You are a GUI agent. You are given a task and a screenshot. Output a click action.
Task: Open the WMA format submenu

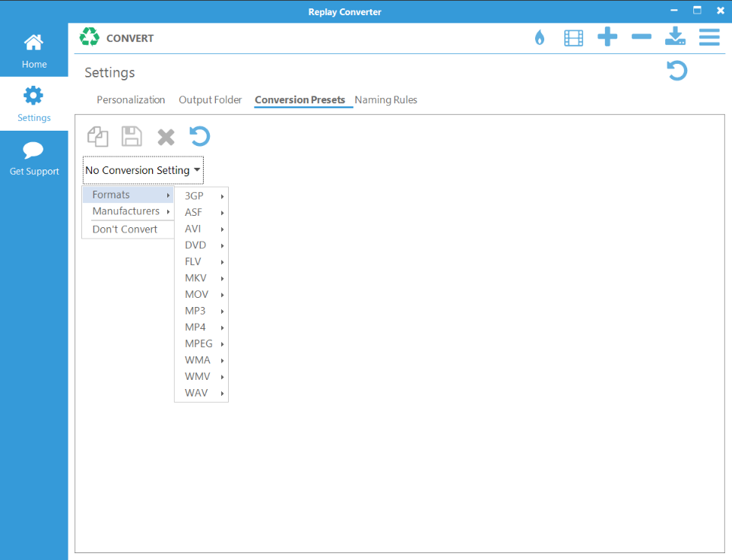click(x=201, y=360)
